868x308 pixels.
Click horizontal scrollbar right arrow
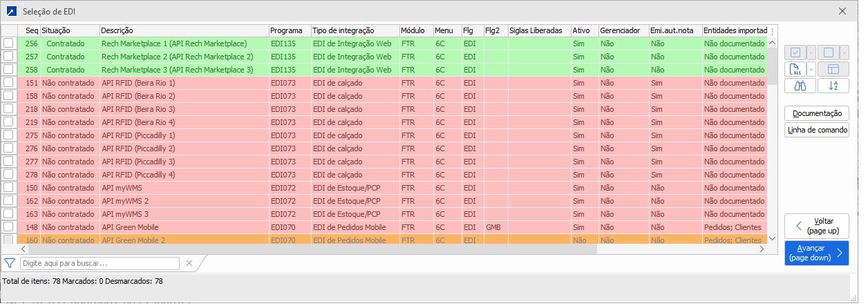point(762,250)
